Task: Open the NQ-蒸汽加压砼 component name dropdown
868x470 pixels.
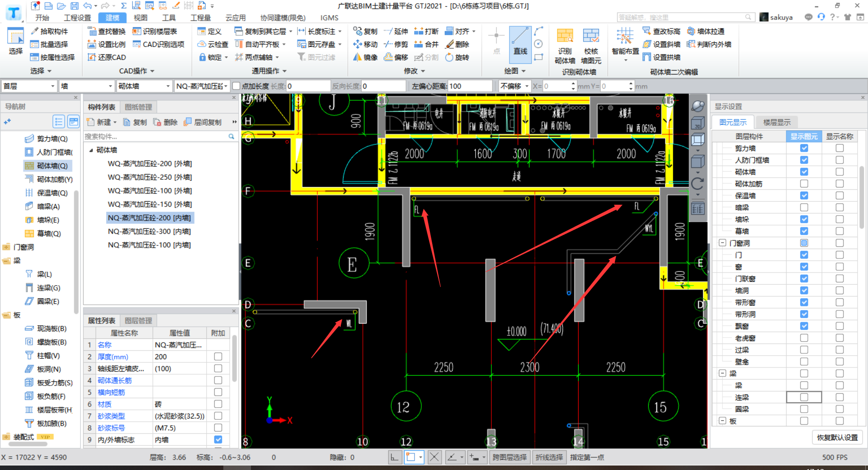Action: [202, 86]
